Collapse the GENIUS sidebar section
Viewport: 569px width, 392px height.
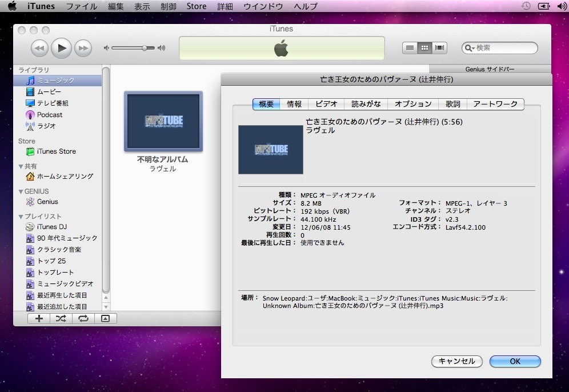point(21,191)
